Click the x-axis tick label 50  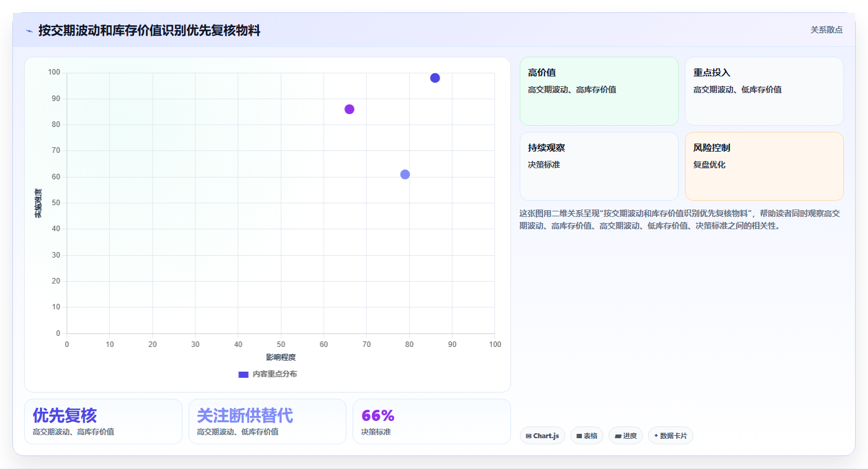pos(281,344)
